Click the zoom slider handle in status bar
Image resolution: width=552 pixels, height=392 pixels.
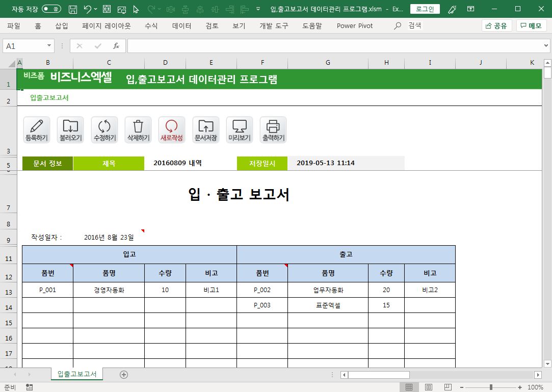tap(491, 387)
